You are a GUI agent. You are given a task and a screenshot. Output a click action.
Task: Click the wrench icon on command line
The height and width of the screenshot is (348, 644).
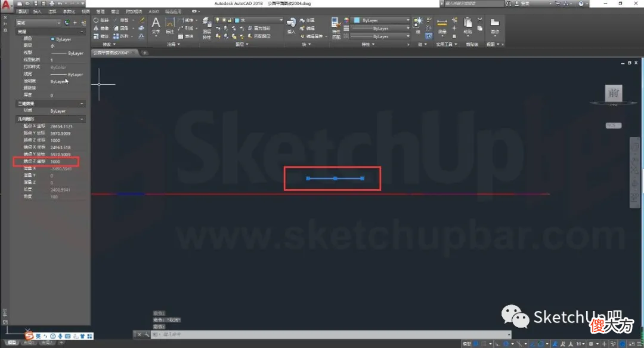[x=147, y=334]
